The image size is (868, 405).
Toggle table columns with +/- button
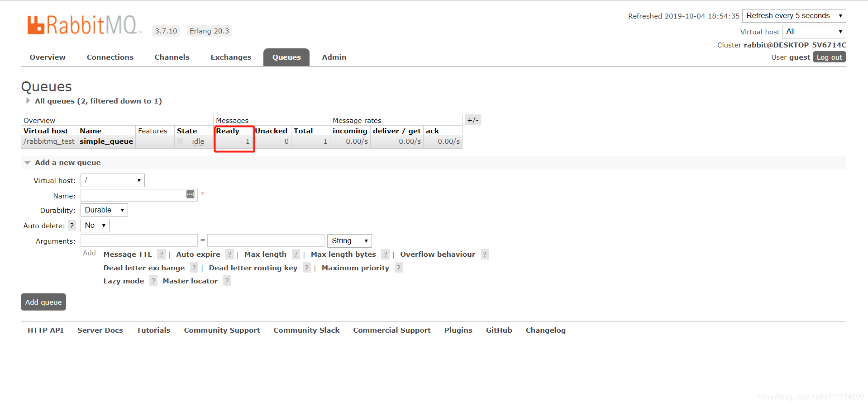click(473, 120)
